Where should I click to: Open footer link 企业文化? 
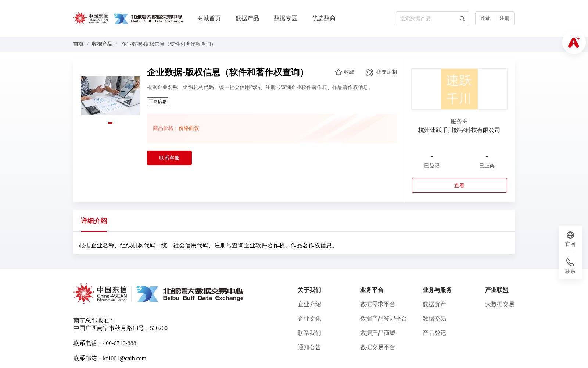click(x=309, y=319)
